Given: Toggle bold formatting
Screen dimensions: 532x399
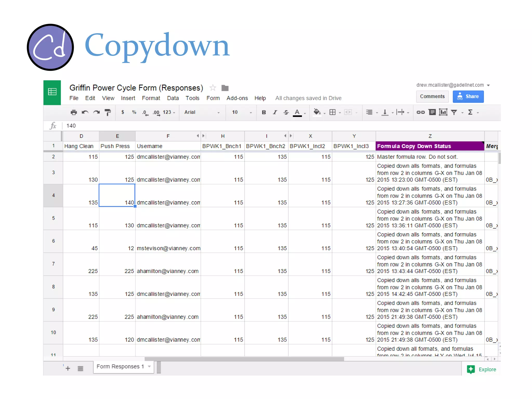Looking at the screenshot, I should pyautogui.click(x=264, y=112).
